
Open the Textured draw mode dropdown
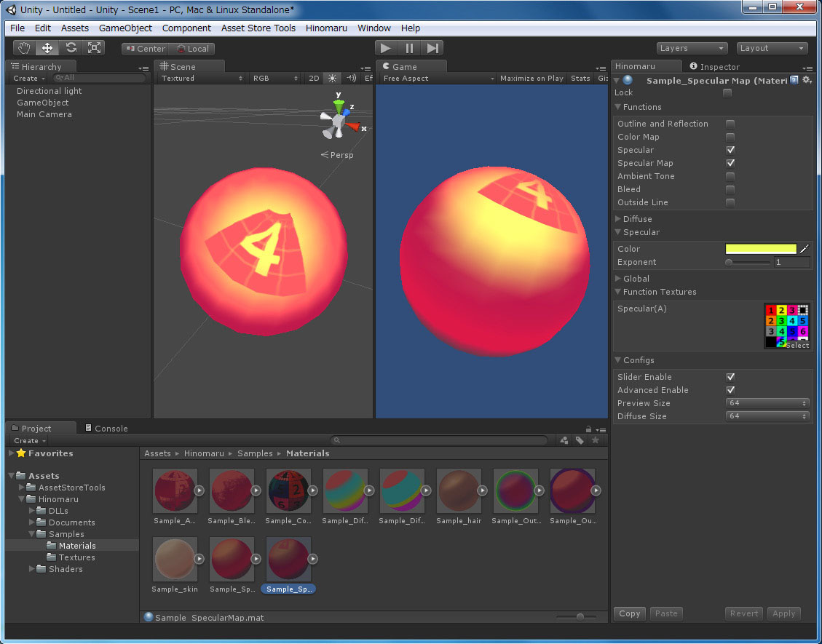click(201, 78)
